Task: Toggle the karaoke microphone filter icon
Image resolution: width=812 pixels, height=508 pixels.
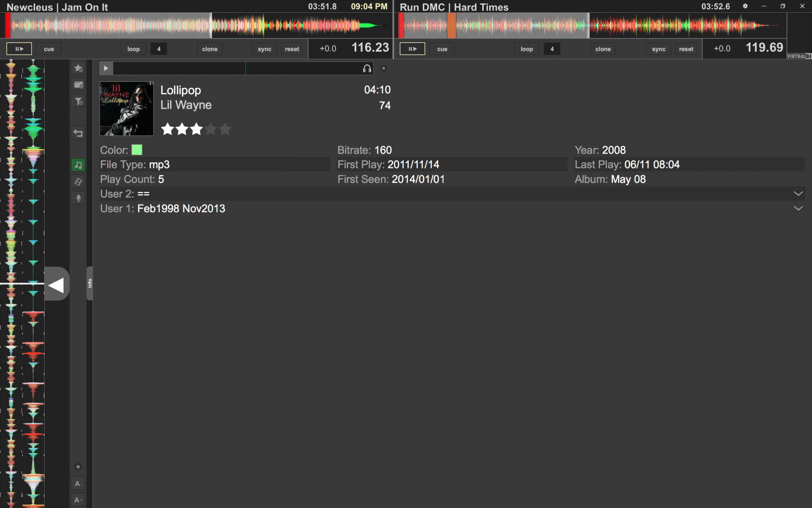Action: click(x=78, y=198)
